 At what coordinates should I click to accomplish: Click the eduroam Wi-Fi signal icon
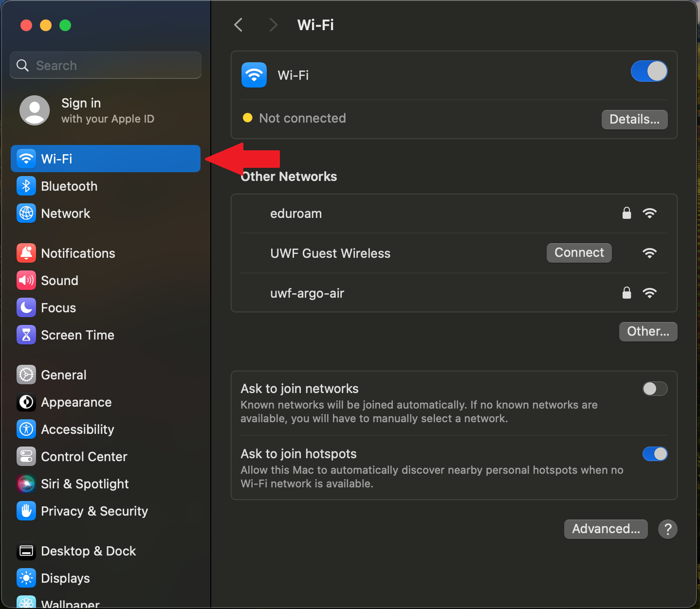pyautogui.click(x=649, y=213)
